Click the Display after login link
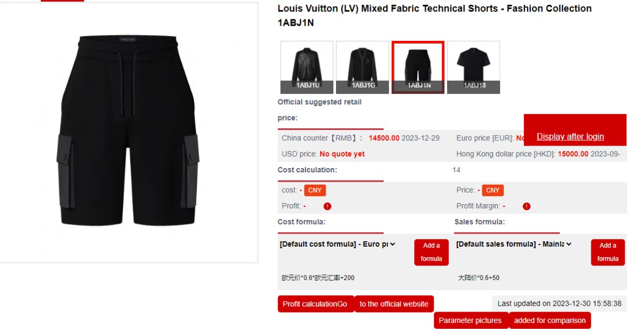 coord(570,136)
